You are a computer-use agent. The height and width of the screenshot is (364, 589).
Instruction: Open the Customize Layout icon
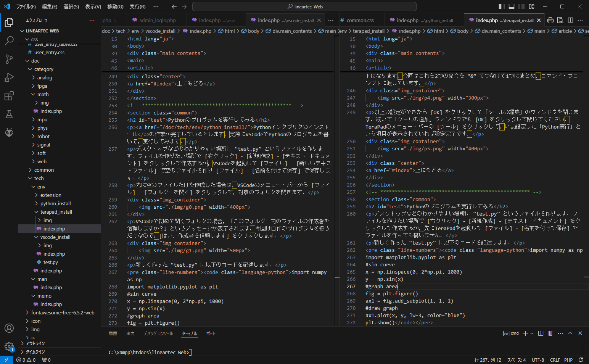(532, 6)
